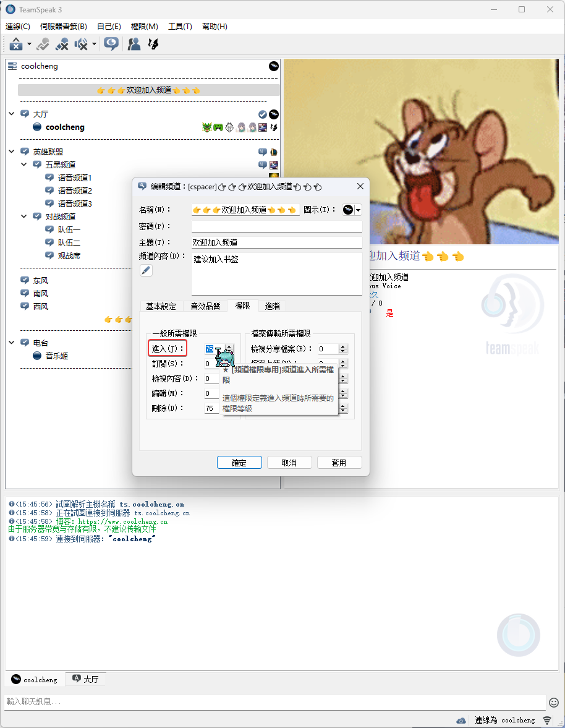Open the 伺服器書籤(B) menu
Screen dimensions: 565x728
point(64,27)
